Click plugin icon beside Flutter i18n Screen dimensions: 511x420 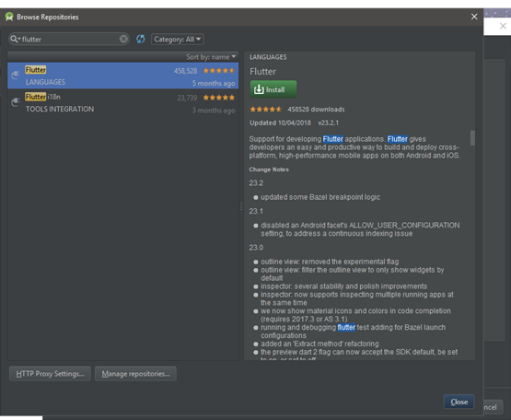pos(16,102)
